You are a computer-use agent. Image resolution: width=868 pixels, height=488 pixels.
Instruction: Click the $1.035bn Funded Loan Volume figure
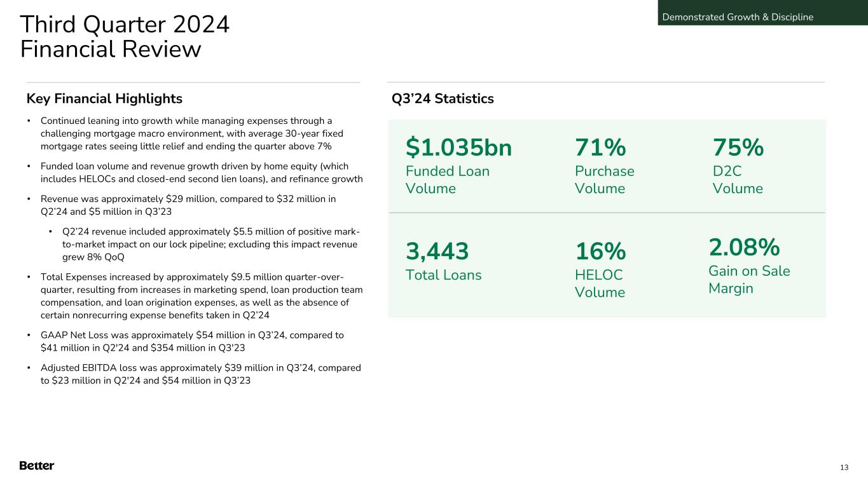coord(458,148)
